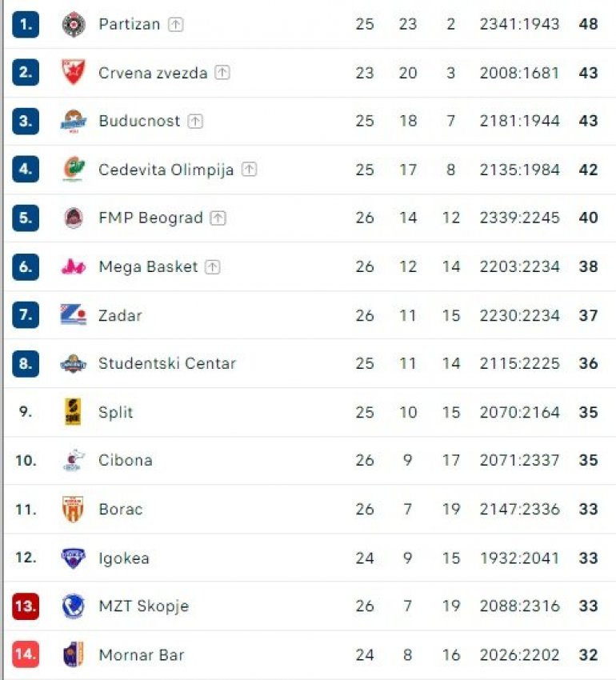Click the Cedevita Olimpija team logo

(x=74, y=170)
